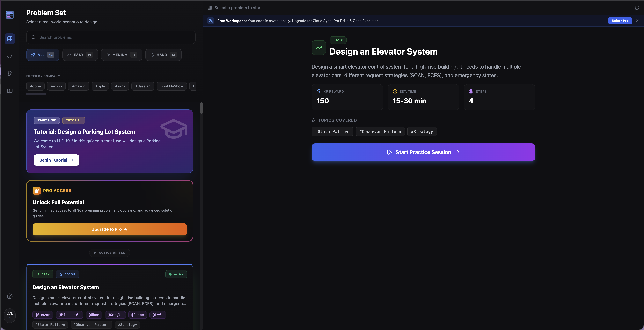Image resolution: width=644 pixels, height=330 pixels.
Task: Click the company filter horizontal scrollbar
Action: click(x=36, y=94)
